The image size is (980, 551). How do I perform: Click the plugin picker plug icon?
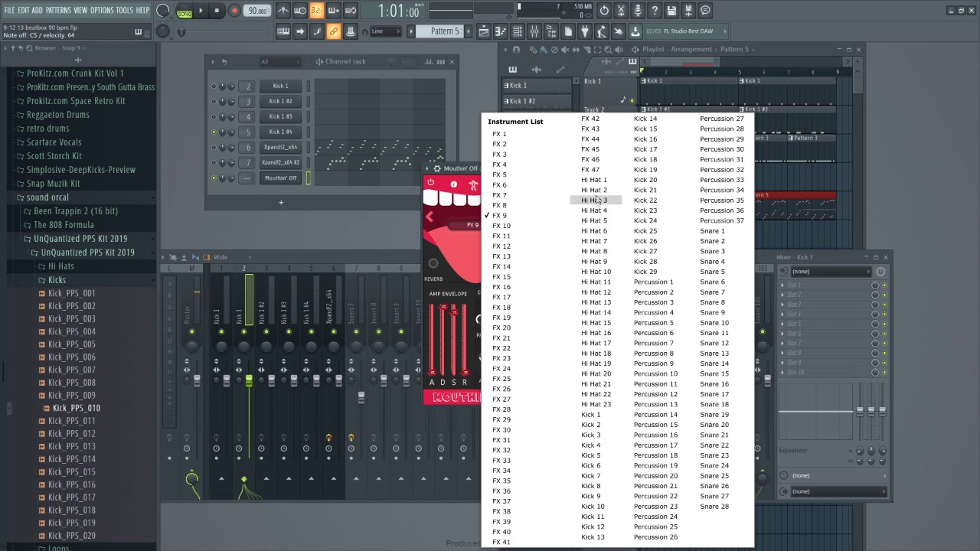pyautogui.click(x=585, y=31)
